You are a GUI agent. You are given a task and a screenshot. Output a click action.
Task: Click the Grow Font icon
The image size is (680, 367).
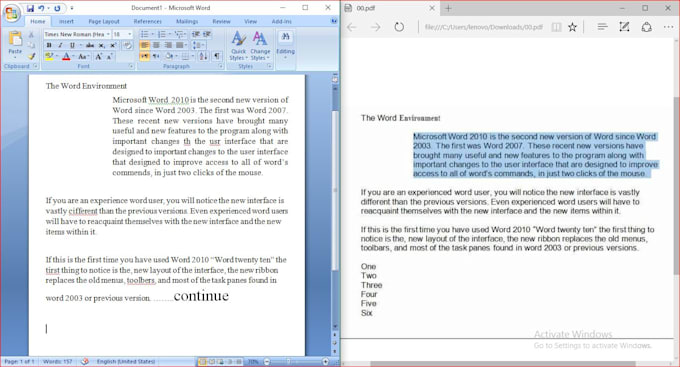[x=99, y=56]
